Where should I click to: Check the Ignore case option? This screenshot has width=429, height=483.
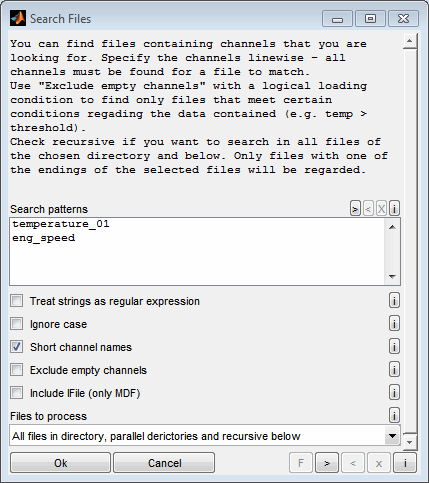[x=17, y=324]
